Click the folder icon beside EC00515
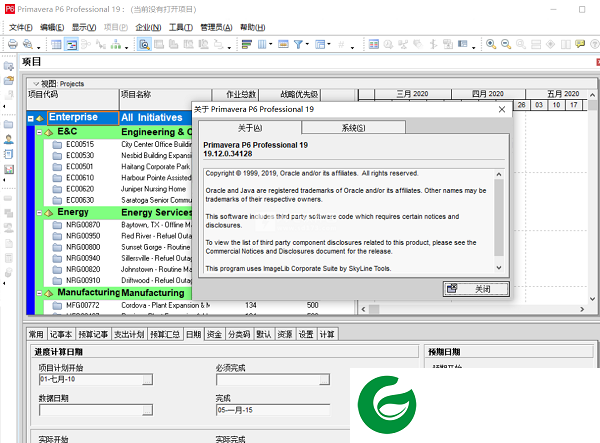Screen dimensions: 600x443 tap(57, 145)
